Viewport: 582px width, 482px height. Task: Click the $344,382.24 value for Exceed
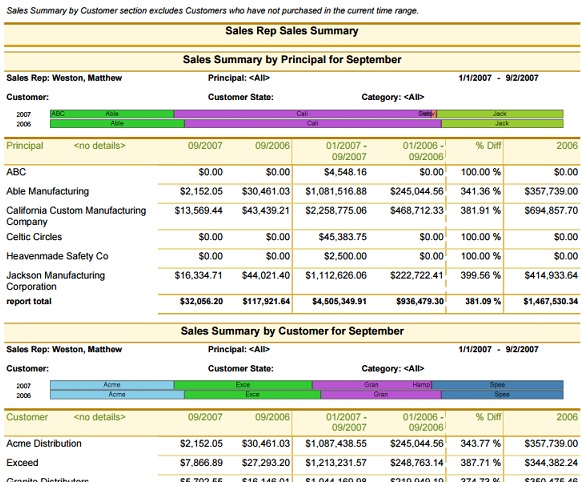point(551,463)
